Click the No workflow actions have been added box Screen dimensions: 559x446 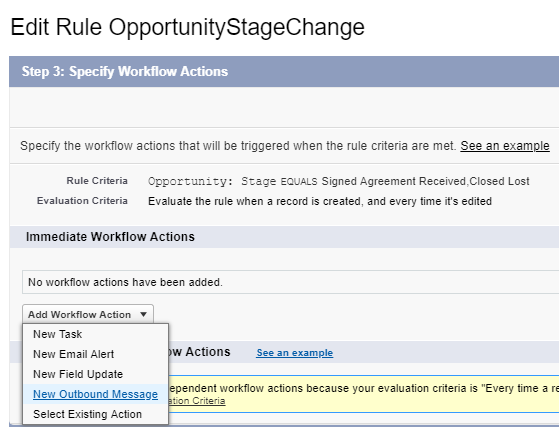point(291,282)
